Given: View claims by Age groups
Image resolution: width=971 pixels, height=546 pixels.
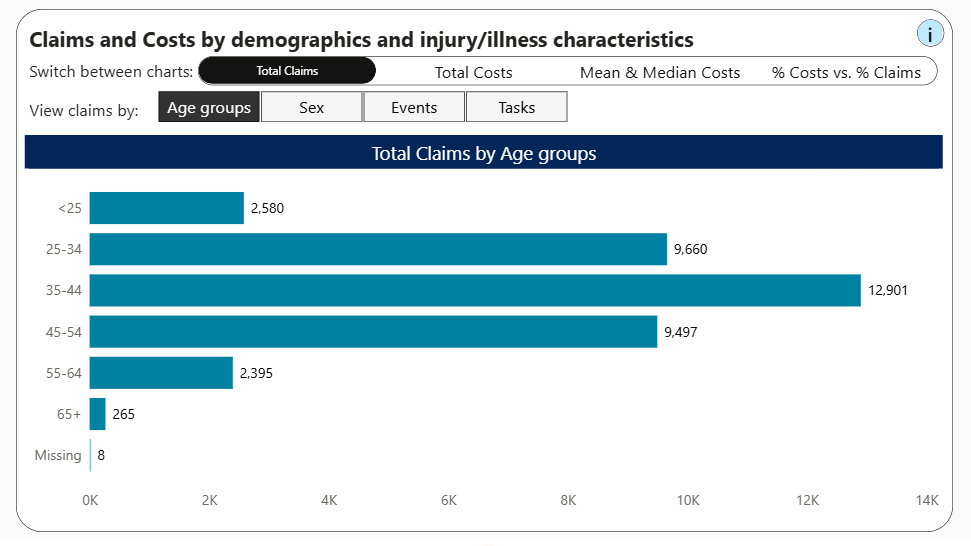Looking at the screenshot, I should [x=209, y=107].
